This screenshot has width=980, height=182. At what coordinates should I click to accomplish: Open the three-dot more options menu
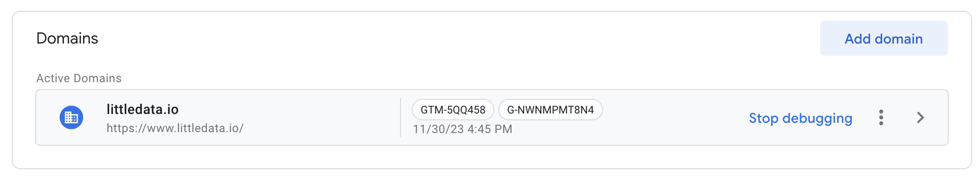click(881, 117)
